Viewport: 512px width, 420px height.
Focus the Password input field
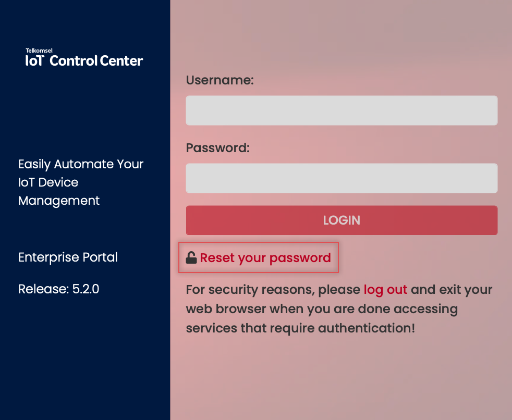(342, 178)
